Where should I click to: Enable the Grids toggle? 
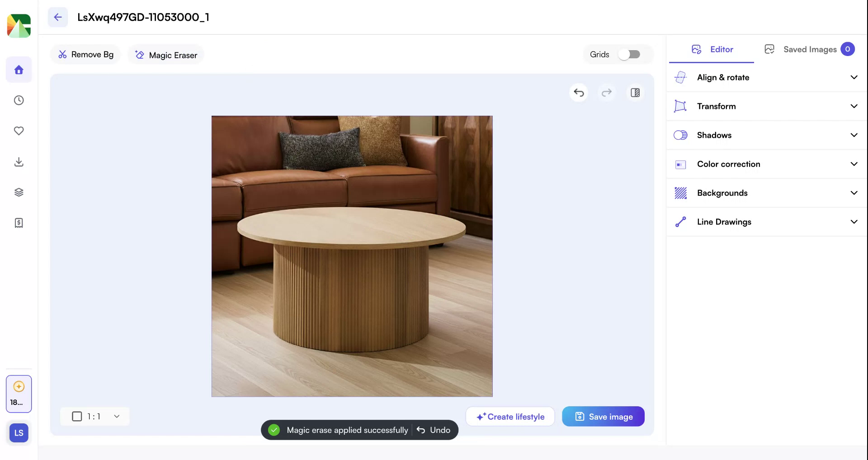(629, 54)
